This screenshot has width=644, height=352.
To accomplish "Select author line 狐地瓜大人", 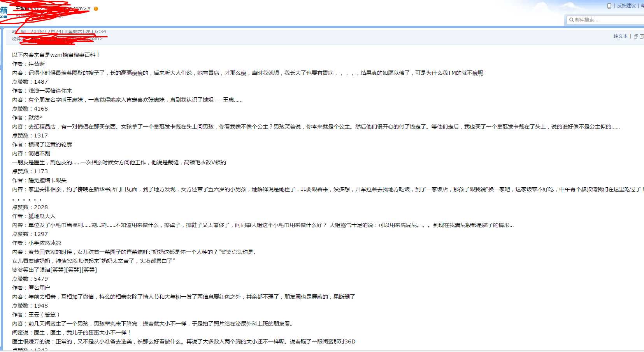I will 34,216.
